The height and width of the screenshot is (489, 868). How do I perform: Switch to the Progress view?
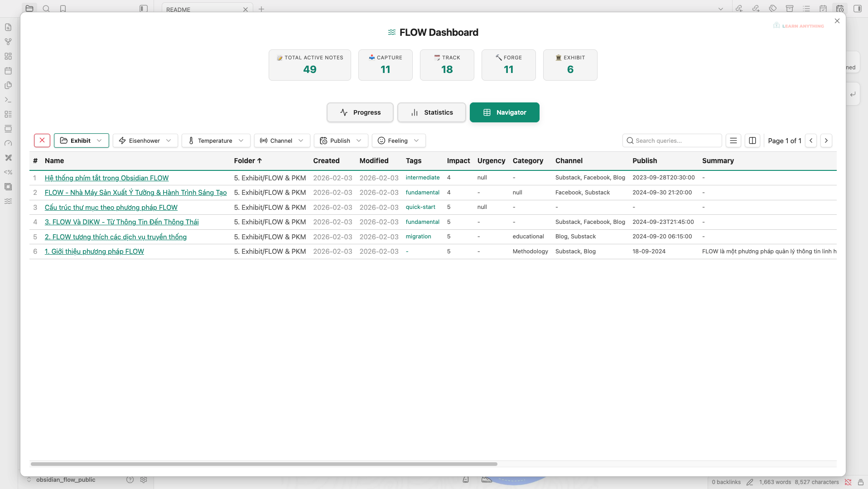[360, 112]
